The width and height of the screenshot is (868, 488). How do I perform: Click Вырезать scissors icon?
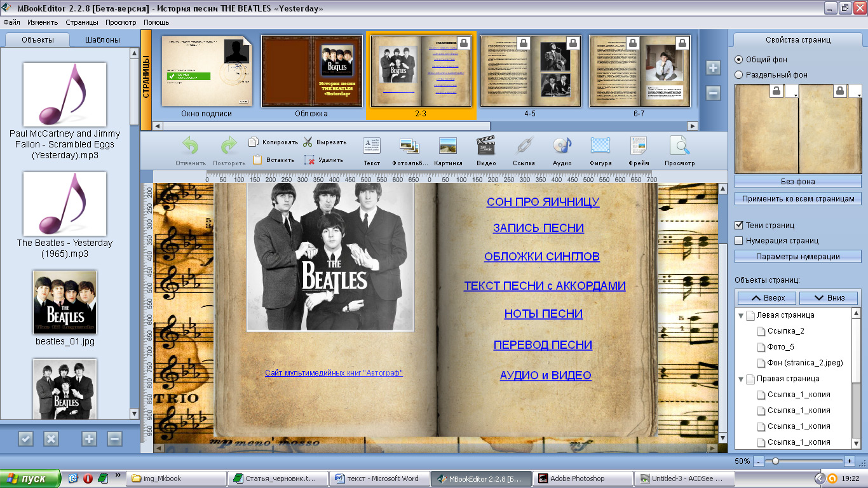click(308, 142)
